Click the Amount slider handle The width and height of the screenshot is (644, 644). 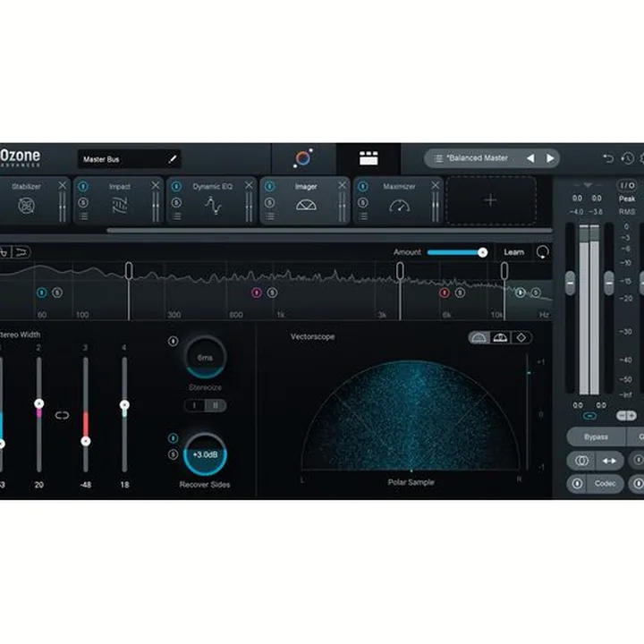[x=483, y=252]
